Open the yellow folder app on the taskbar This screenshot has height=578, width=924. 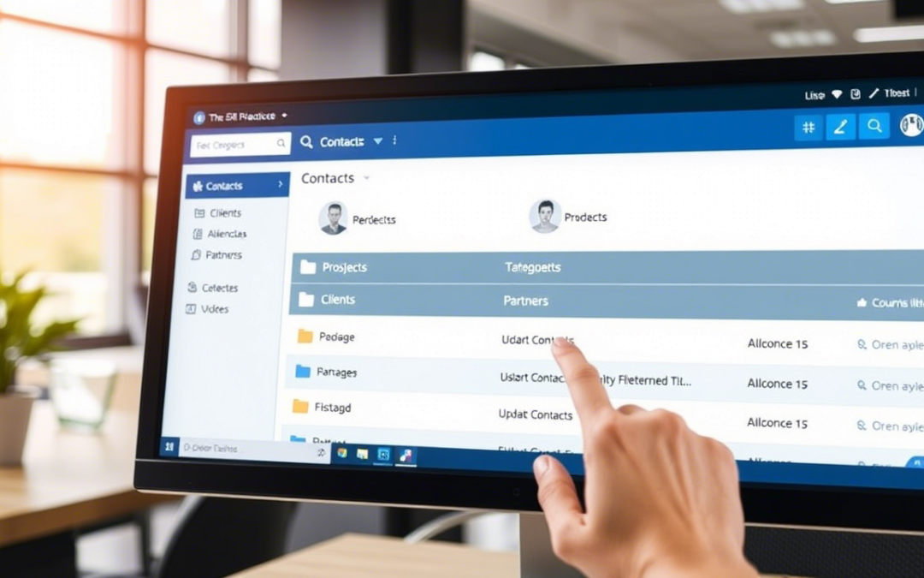click(x=363, y=454)
